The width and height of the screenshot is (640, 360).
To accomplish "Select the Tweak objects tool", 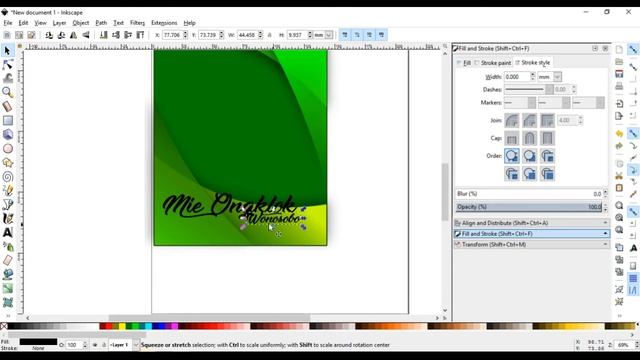I will 7,78.
